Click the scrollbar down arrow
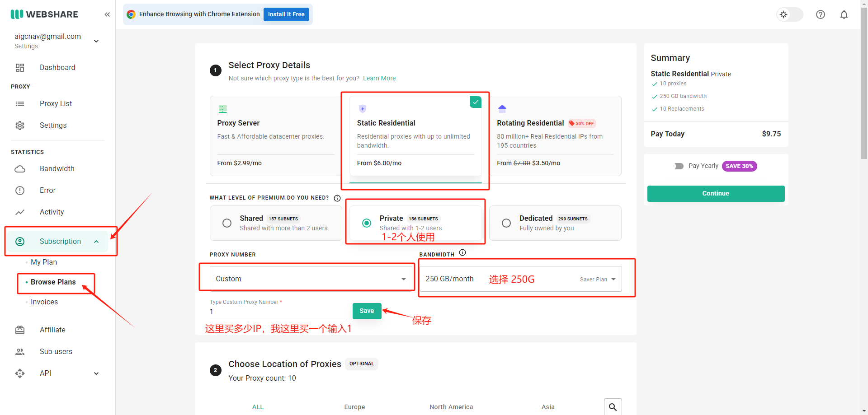This screenshot has width=868, height=415. click(x=864, y=411)
